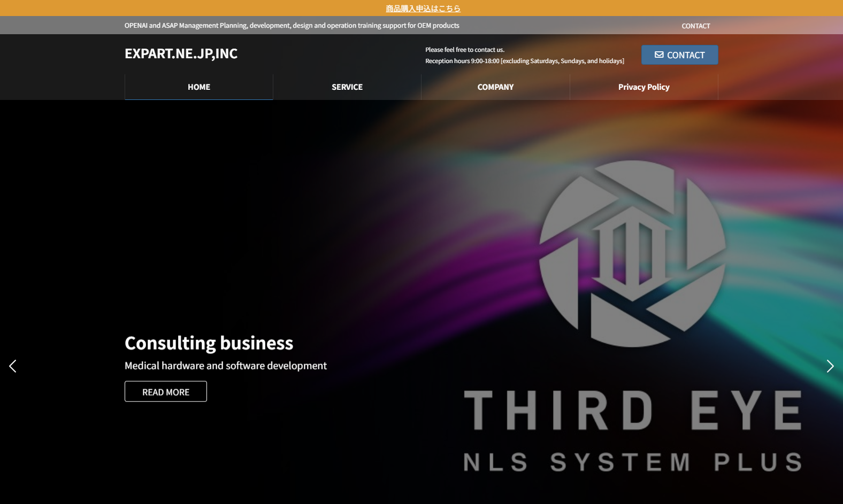
Task: Open the COMPANY menu item
Action: click(495, 87)
